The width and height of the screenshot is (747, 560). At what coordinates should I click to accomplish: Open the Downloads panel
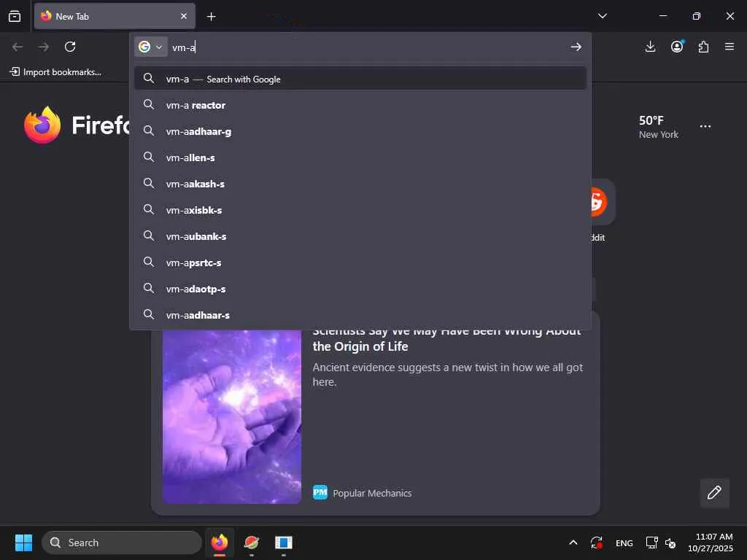(650, 47)
